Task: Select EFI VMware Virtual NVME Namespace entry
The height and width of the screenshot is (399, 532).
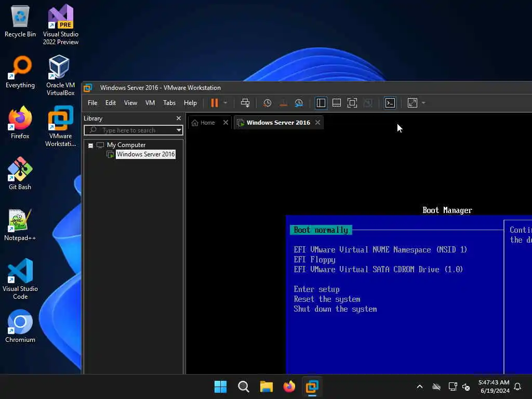Action: click(380, 250)
